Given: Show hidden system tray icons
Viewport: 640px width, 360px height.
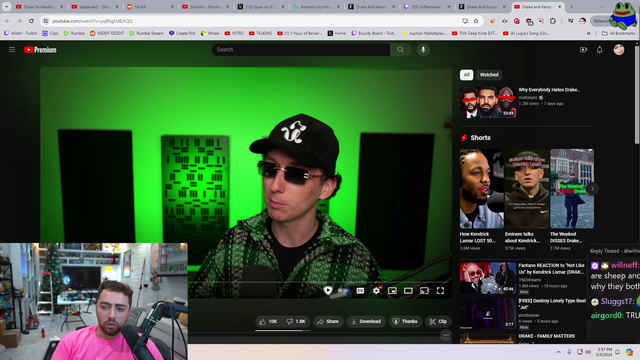Looking at the screenshot, I should pyautogui.click(x=558, y=352).
